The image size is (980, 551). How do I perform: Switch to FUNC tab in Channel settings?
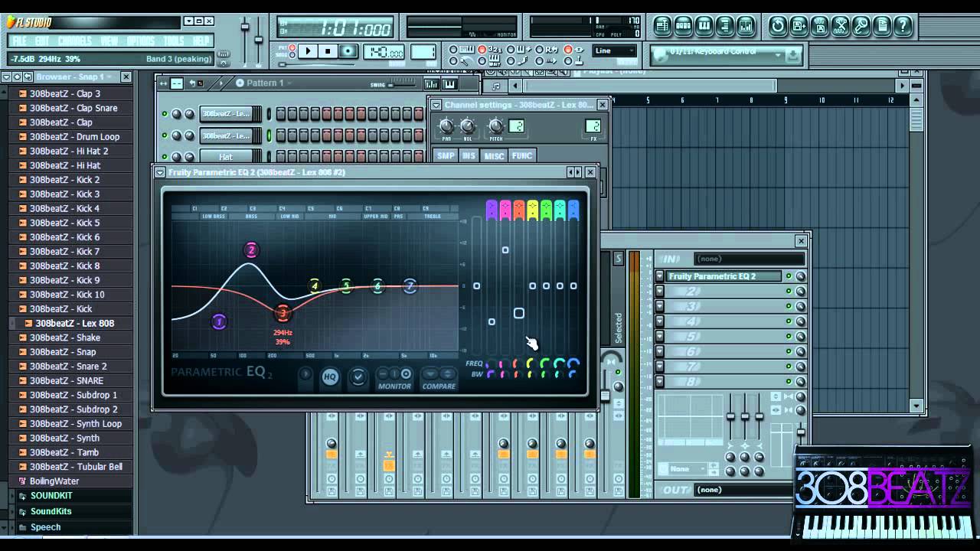point(522,155)
